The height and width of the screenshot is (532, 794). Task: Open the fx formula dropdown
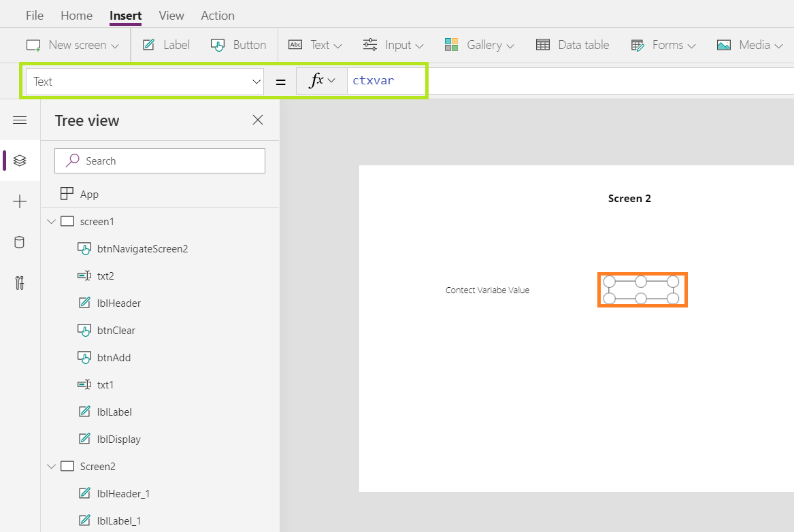(321, 80)
